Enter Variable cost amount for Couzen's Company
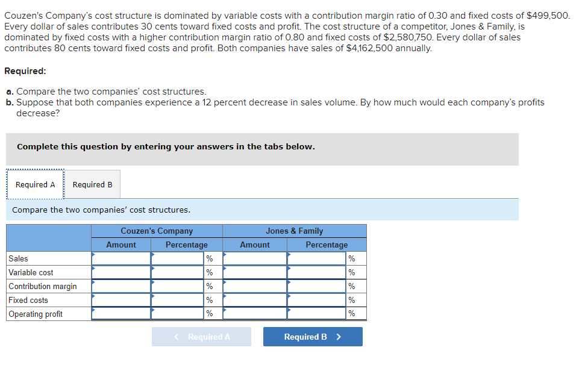 click(x=120, y=272)
